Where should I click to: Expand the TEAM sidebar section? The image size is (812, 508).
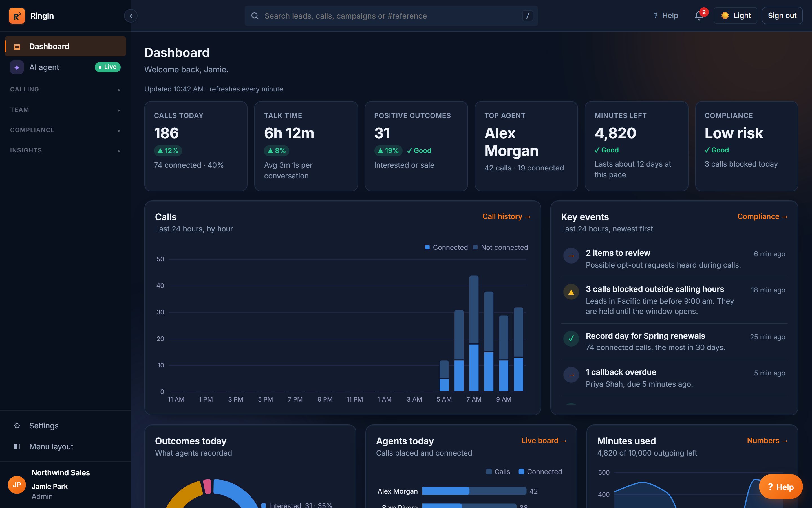point(65,110)
